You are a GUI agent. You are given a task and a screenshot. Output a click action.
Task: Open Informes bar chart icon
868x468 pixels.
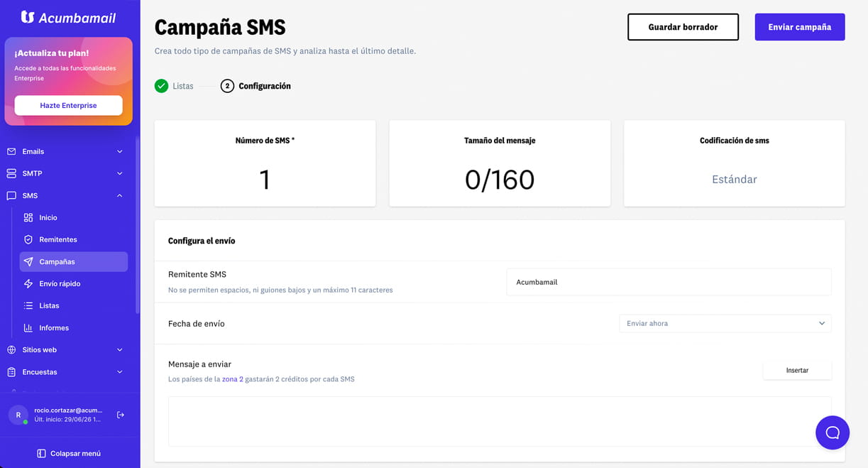(x=28, y=327)
